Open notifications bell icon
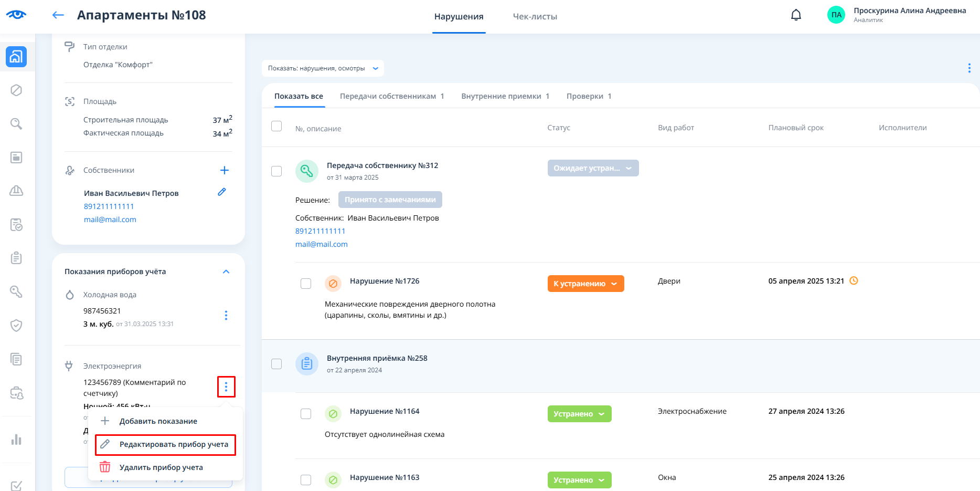 click(796, 15)
